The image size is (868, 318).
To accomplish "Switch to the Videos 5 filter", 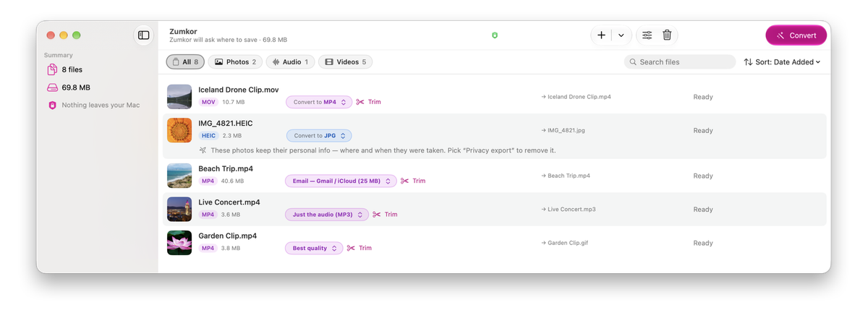I will (346, 62).
